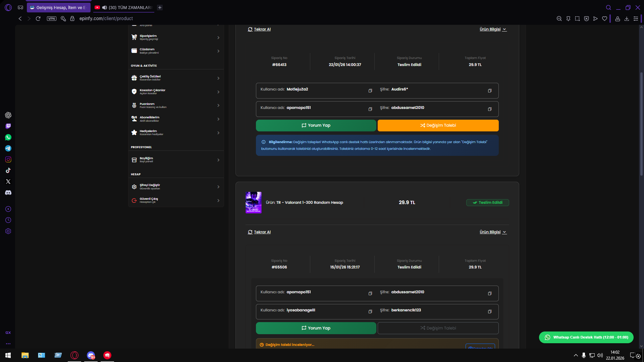Viewport: 644px width, 362px height.
Task: Expand the Çekiliş Ödülleri menu row
Action: 176,78
